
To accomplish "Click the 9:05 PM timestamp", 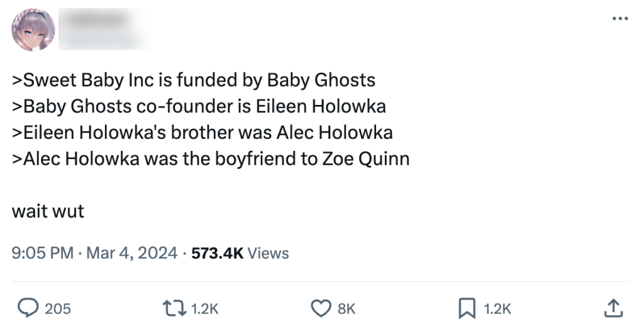I will click(x=43, y=253).
